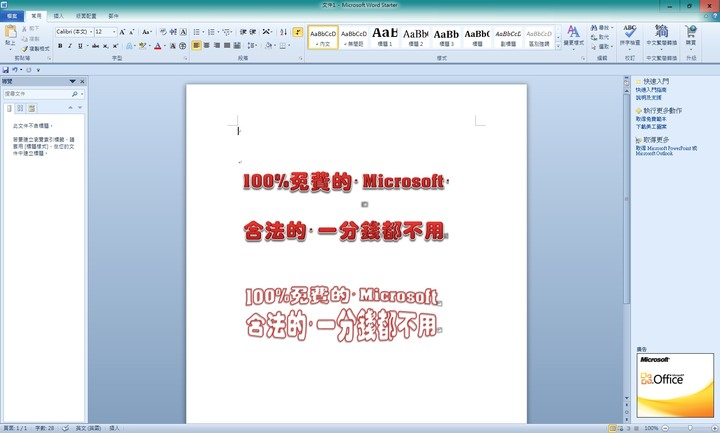Screen dimensions: 720x433
Task: Toggle Character Border (boxed A) button
Action: (x=183, y=32)
